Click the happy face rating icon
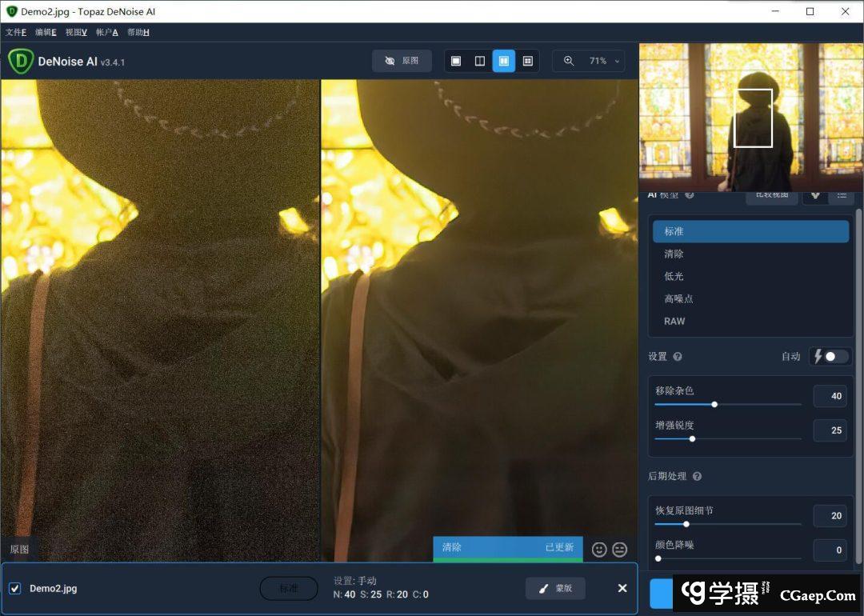Viewport: 864px width, 616px height. (x=599, y=549)
